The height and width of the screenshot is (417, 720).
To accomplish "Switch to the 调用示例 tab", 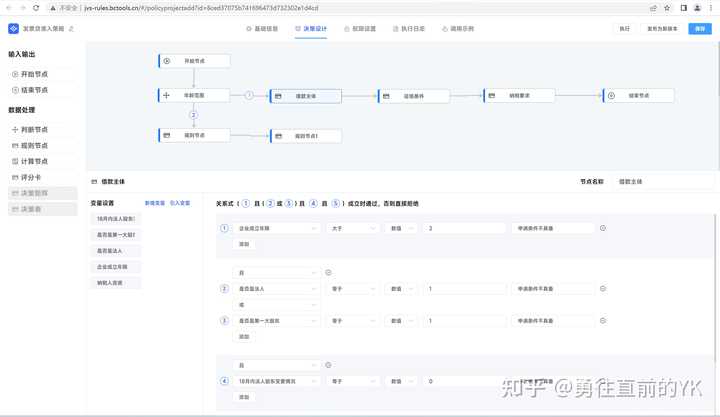I will pyautogui.click(x=458, y=28).
